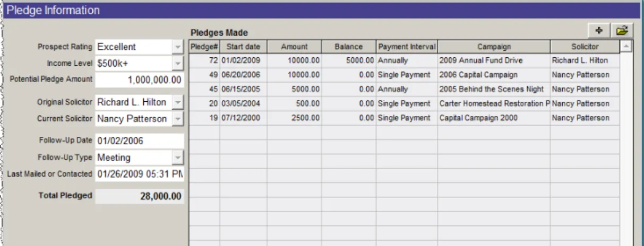Click Annually interval for pledge 72
The height and width of the screenshot is (246, 644).
click(407, 60)
